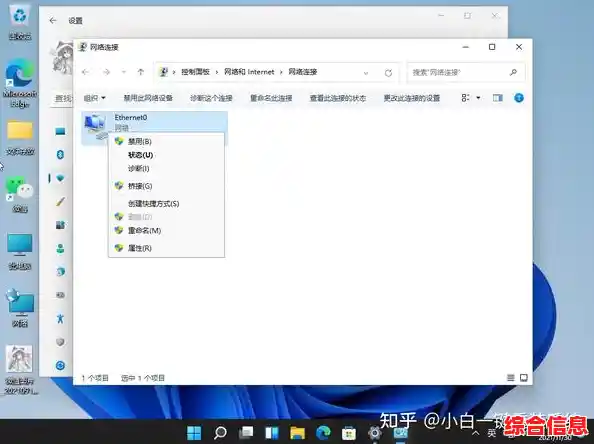Screen dimensions: 594x444
Task: Click 更改此连接的设置 toolbar button
Action: click(411, 98)
